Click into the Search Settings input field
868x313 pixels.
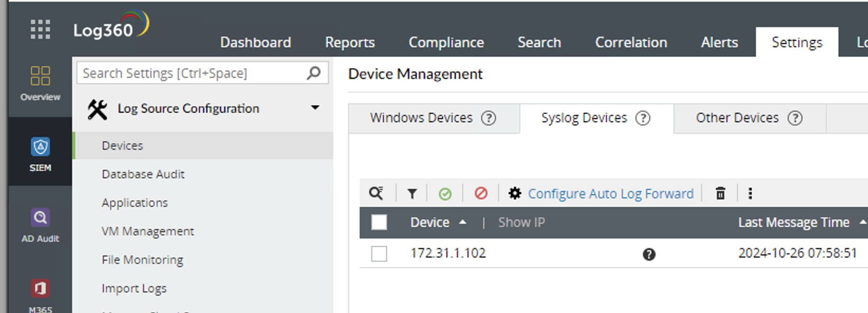pyautogui.click(x=190, y=73)
